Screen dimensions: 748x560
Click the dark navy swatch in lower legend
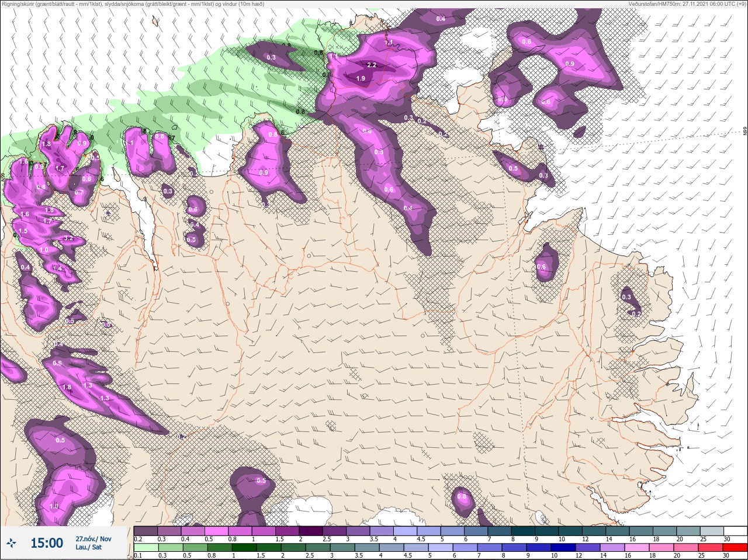click(x=563, y=547)
